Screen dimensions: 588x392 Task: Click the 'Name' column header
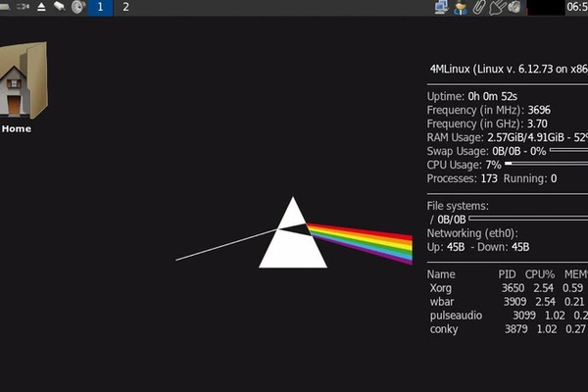(x=441, y=274)
